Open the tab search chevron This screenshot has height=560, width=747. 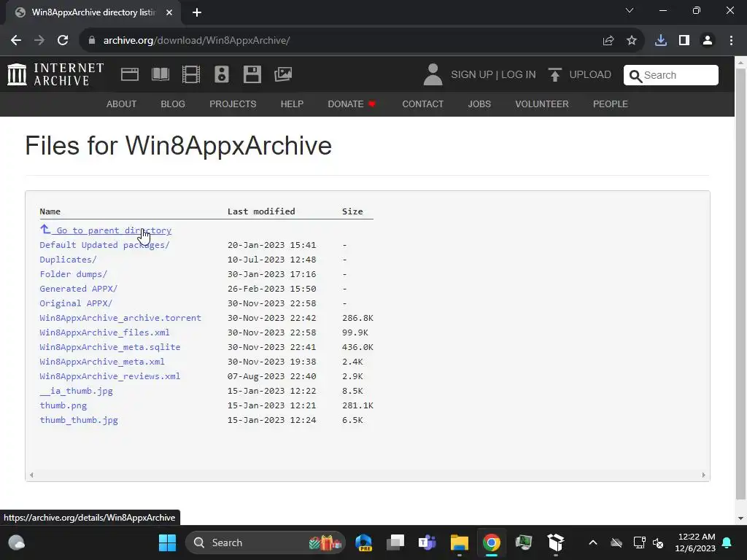tap(630, 10)
